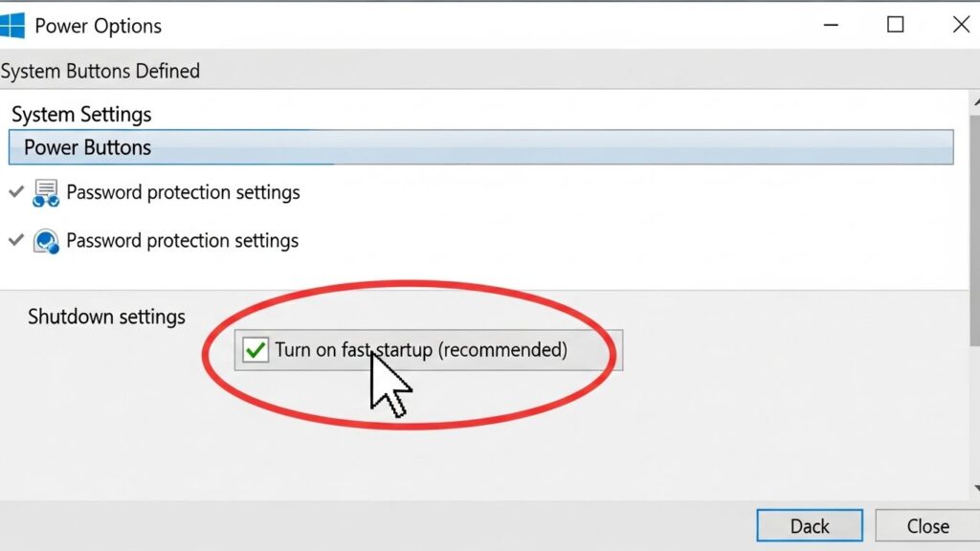Click the document-and-users password protection icon
Viewport: 980px width, 551px height.
click(x=46, y=192)
